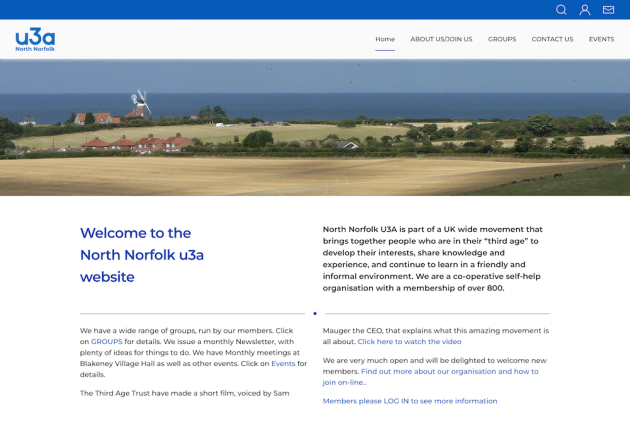Click the 'North Norfolk U3A is part of' paragraph
Image resolution: width=630 pixels, height=446 pixels.
433,258
